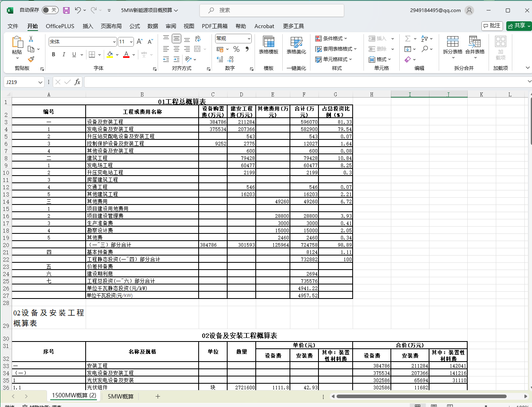Click the Wrap Text icon
This screenshot has height=407, width=532.
tap(197, 39)
